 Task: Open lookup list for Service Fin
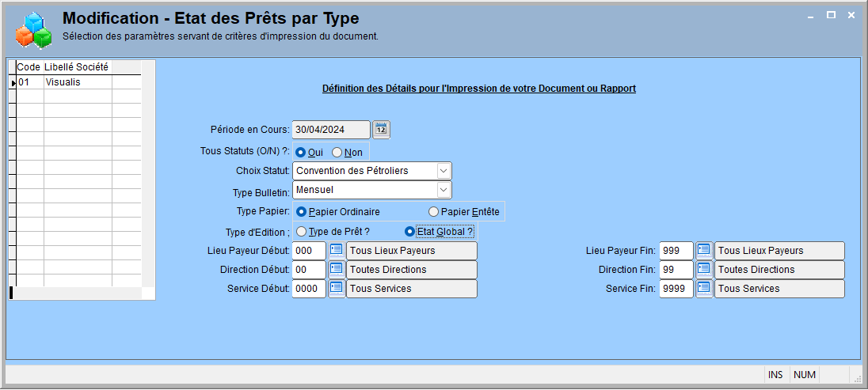point(703,288)
